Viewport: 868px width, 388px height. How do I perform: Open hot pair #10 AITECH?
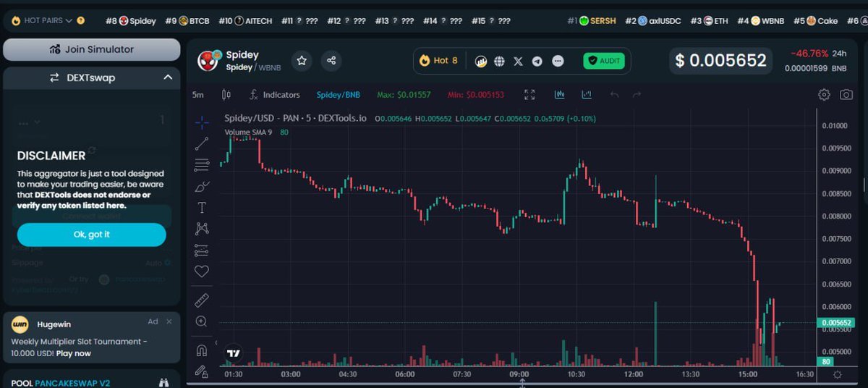pyautogui.click(x=244, y=20)
